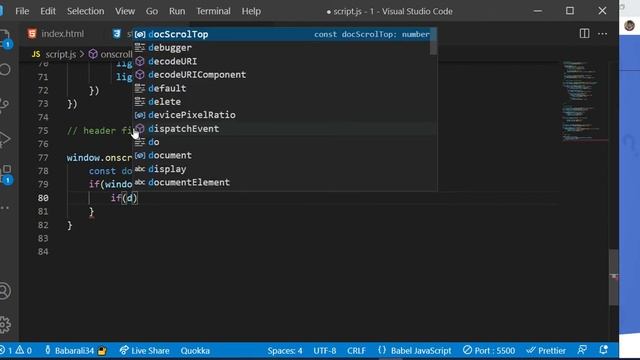The image size is (640, 360).
Task: Click the header comment on line 75
Action: 100,131
